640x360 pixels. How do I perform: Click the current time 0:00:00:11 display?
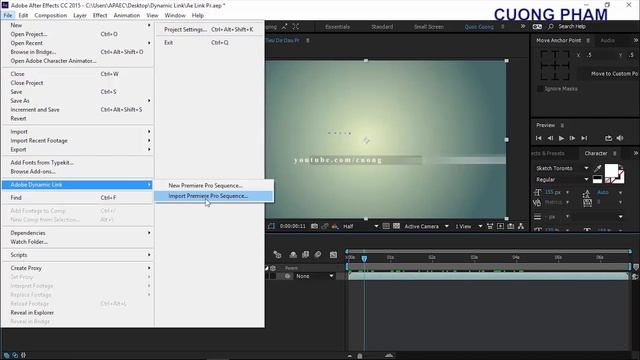(293, 226)
